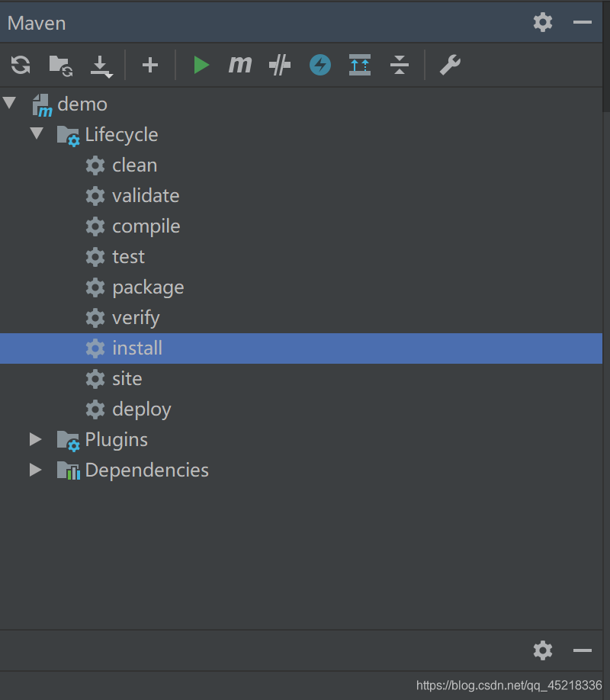Execute Maven goal via m icon
Image resolution: width=610 pixels, height=700 pixels.
pyautogui.click(x=240, y=65)
